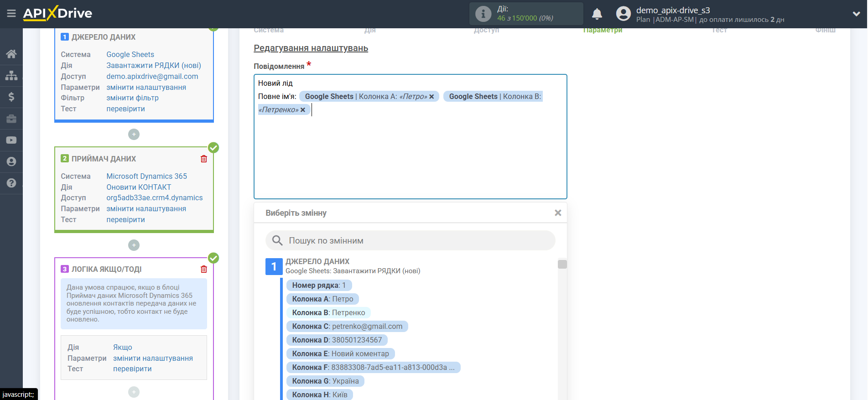
Task: Remove the Колонка A «Петро» tag
Action: coord(431,97)
